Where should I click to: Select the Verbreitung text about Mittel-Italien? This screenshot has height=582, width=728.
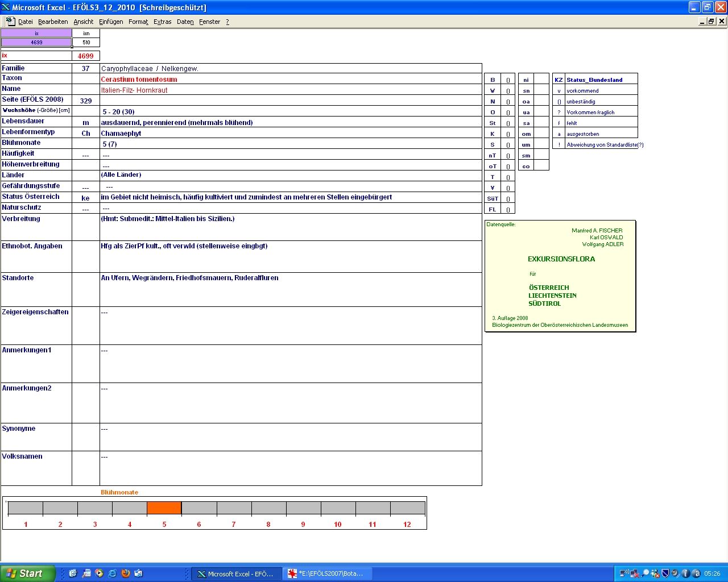[x=291, y=227]
